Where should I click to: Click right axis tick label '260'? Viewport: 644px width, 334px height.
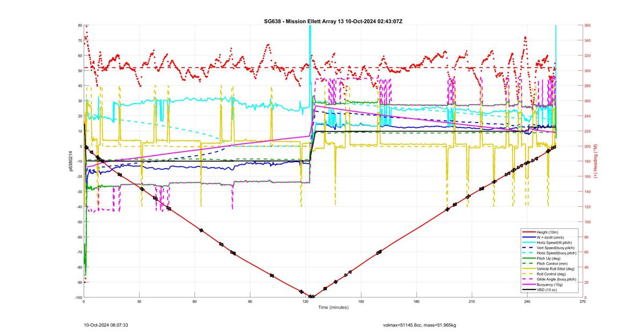588,101
